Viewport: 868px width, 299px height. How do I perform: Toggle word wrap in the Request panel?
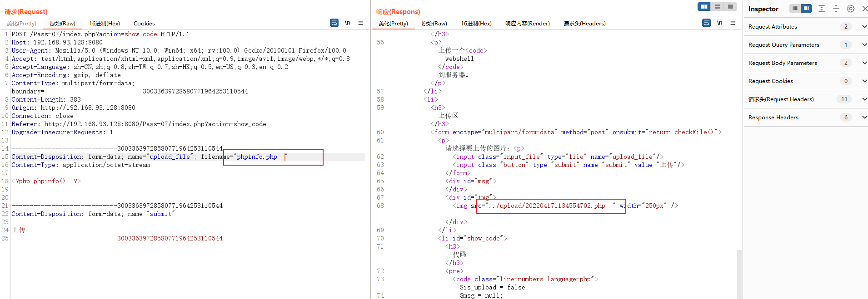pos(334,23)
